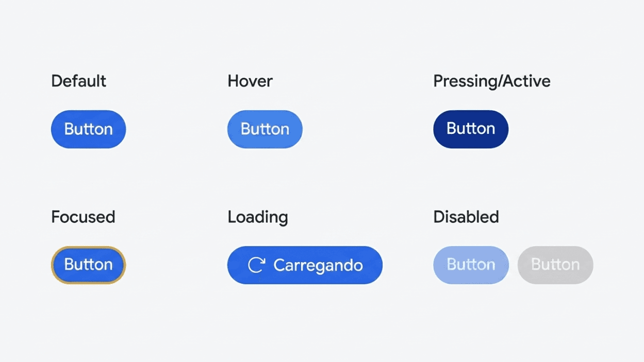Click the Pressing/Active heading text

pyautogui.click(x=492, y=81)
